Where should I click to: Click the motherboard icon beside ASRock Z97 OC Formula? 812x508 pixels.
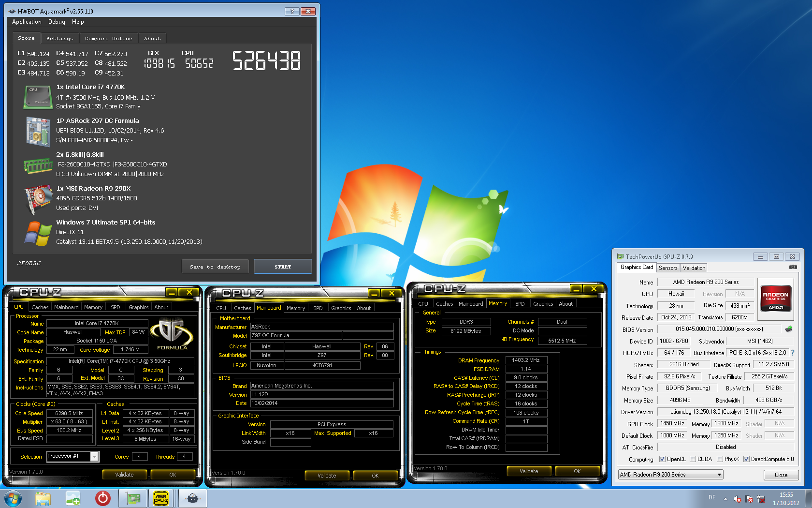pyautogui.click(x=38, y=132)
